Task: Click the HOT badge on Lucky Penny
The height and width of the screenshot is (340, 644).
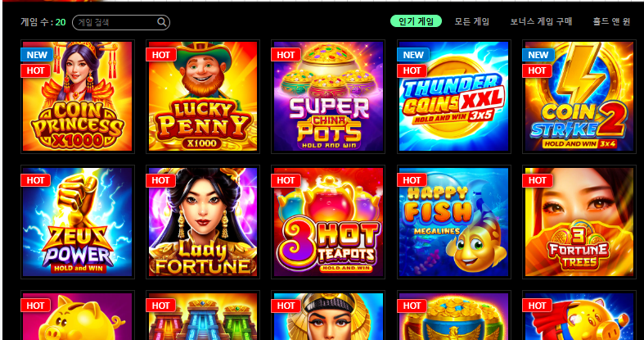Action: [161, 55]
